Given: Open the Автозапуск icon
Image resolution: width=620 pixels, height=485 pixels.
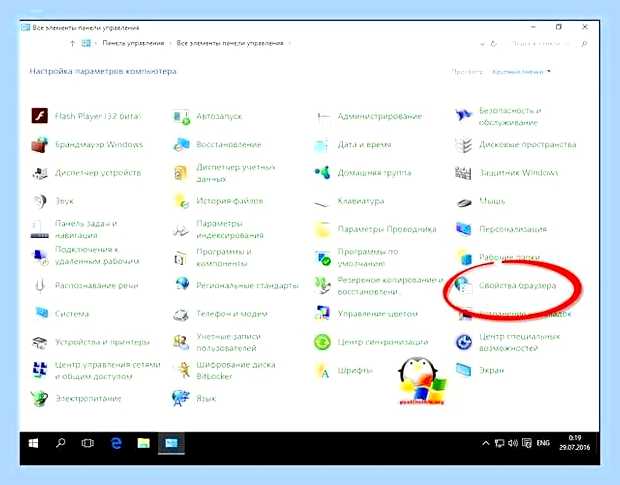Looking at the screenshot, I should tap(182, 117).
